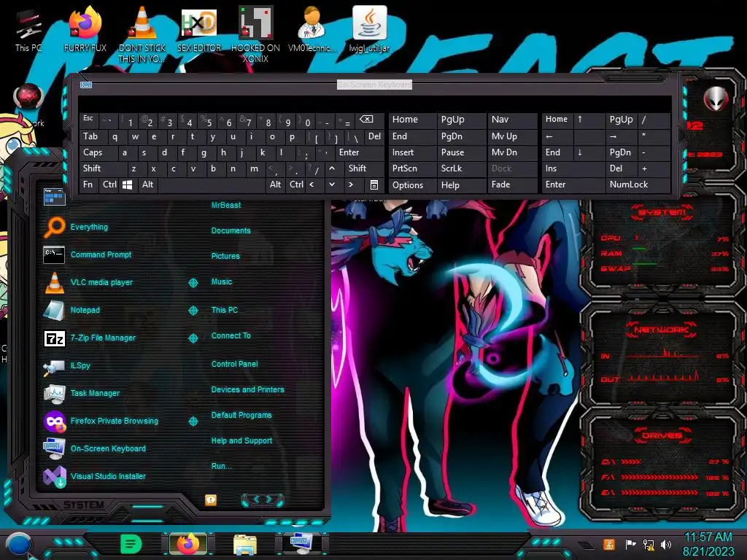Click the MrBeast user name in Start menu
The image size is (747, 560).
(x=226, y=205)
